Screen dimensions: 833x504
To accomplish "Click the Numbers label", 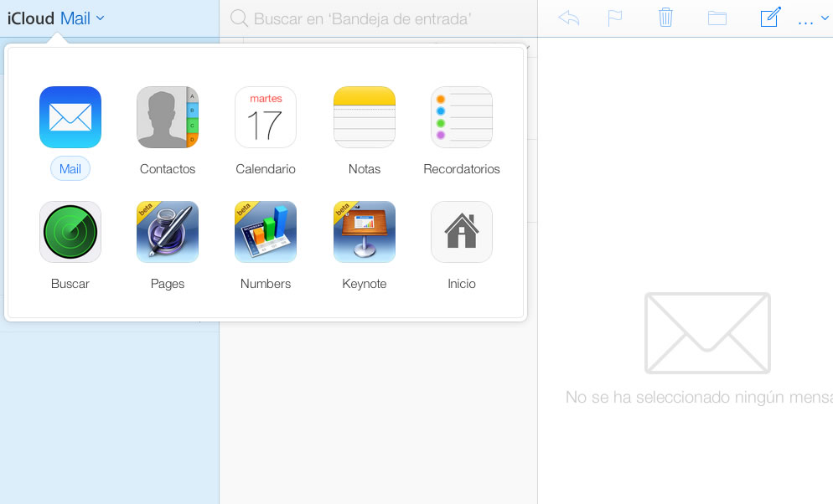I will [x=266, y=284].
